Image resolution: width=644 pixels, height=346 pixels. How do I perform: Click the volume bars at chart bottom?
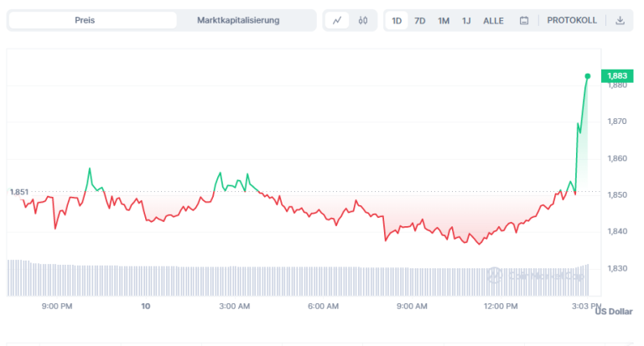tap(252, 280)
